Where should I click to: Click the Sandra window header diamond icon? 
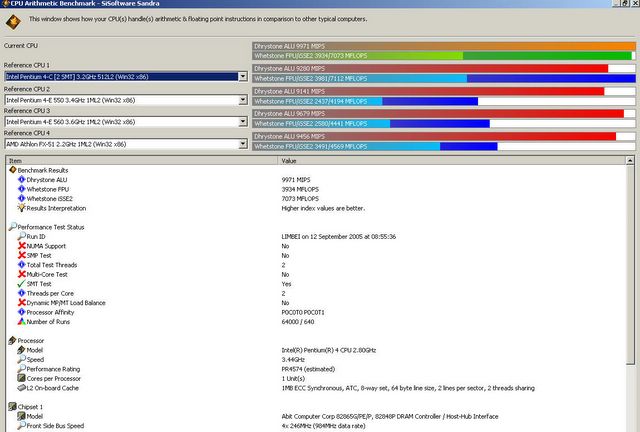point(13,22)
